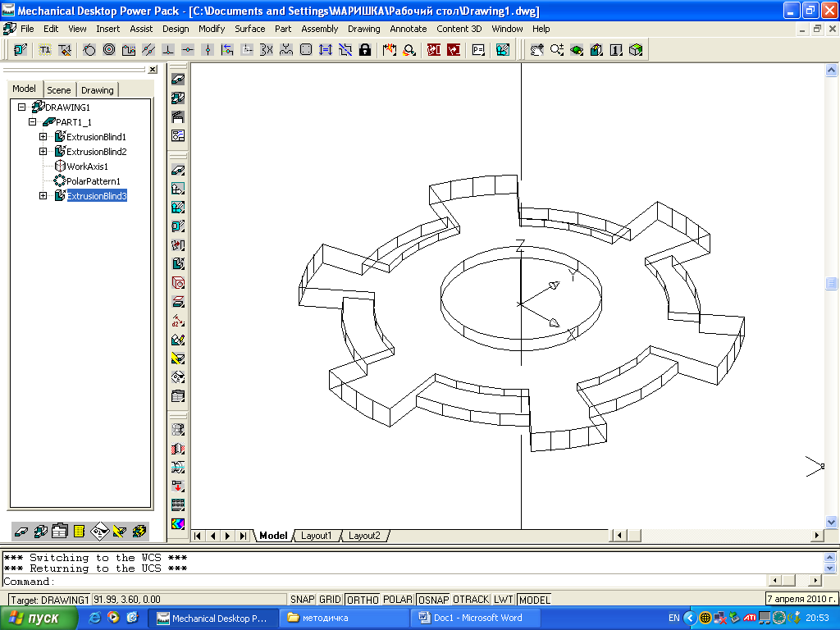Click the pencil edit feature icon in left toolbar
840x630 pixels.
coord(178,340)
